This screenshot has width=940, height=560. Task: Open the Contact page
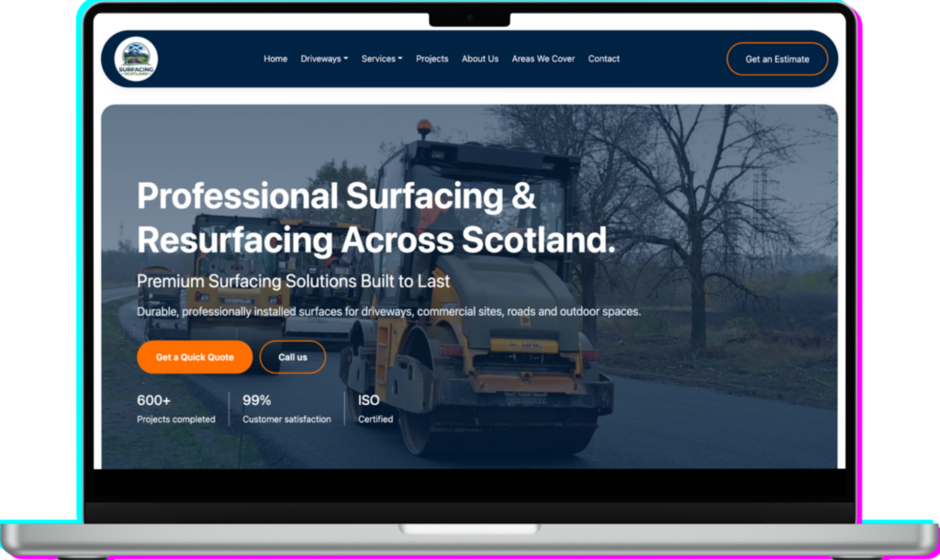point(604,59)
